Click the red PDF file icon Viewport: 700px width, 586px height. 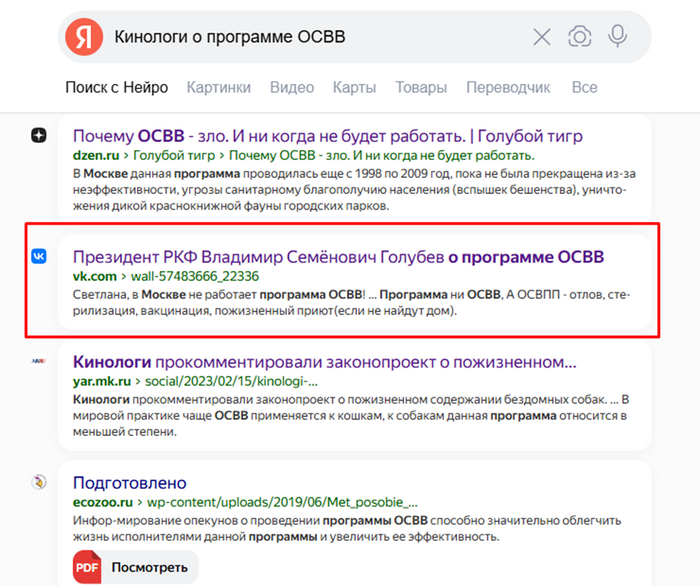[x=87, y=567]
